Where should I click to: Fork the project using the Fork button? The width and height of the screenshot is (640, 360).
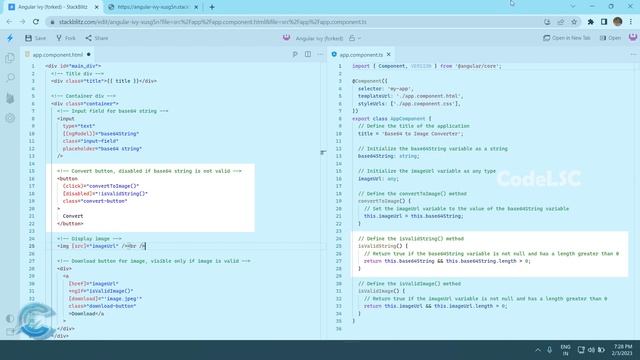tap(66, 38)
